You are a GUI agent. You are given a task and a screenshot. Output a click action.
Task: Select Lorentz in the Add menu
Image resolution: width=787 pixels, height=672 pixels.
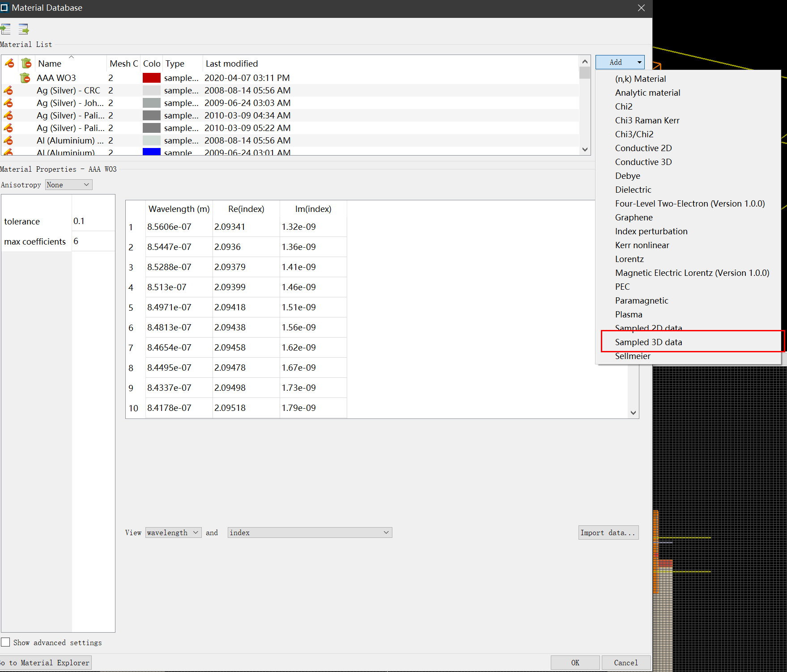[629, 259]
